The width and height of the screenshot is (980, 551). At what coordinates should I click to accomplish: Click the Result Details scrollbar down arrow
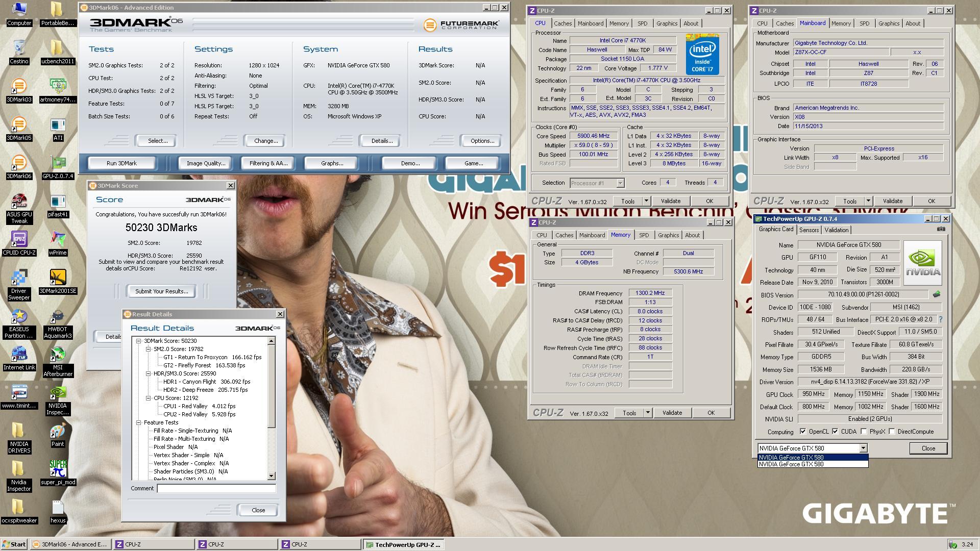click(272, 476)
